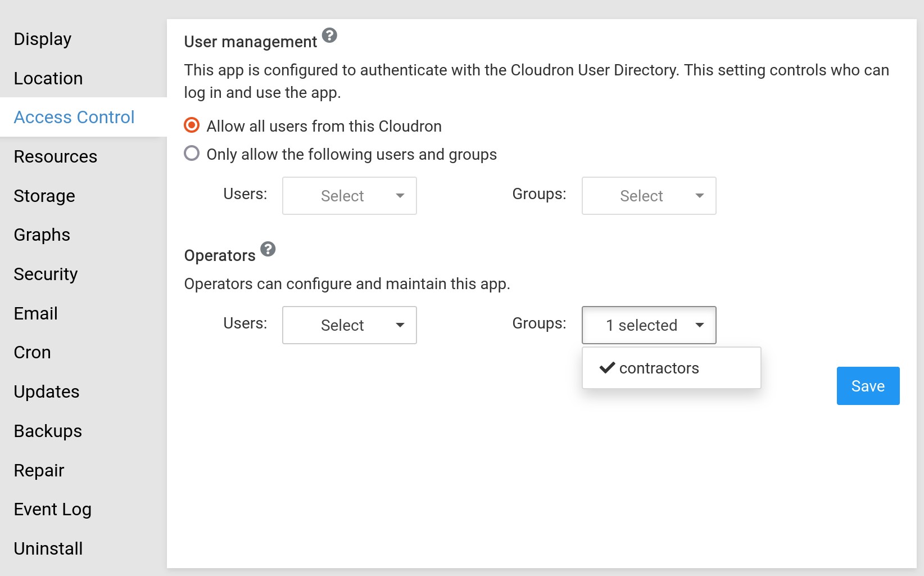Open the Operators Users select dropdown
Image resolution: width=924 pixels, height=576 pixels.
point(349,325)
